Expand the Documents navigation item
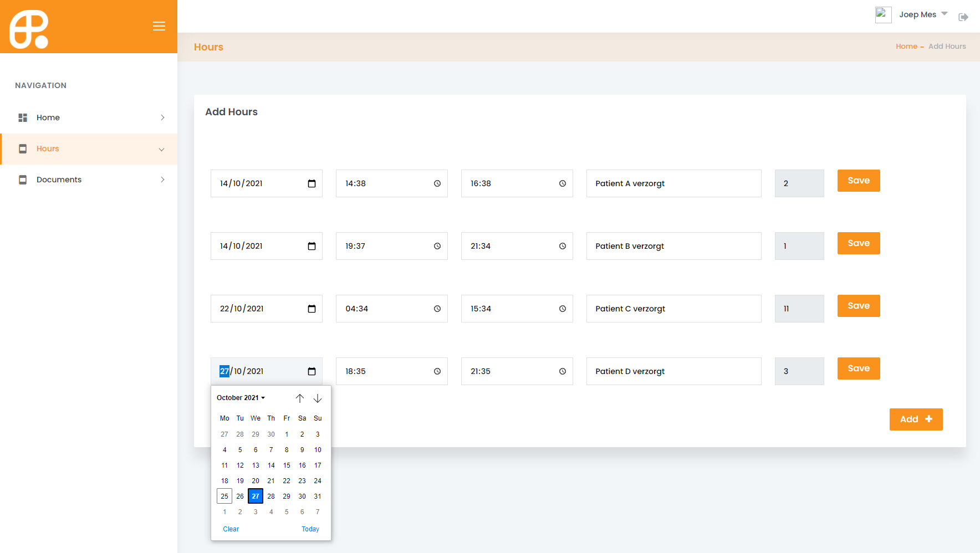The height and width of the screenshot is (553, 980). (89, 180)
